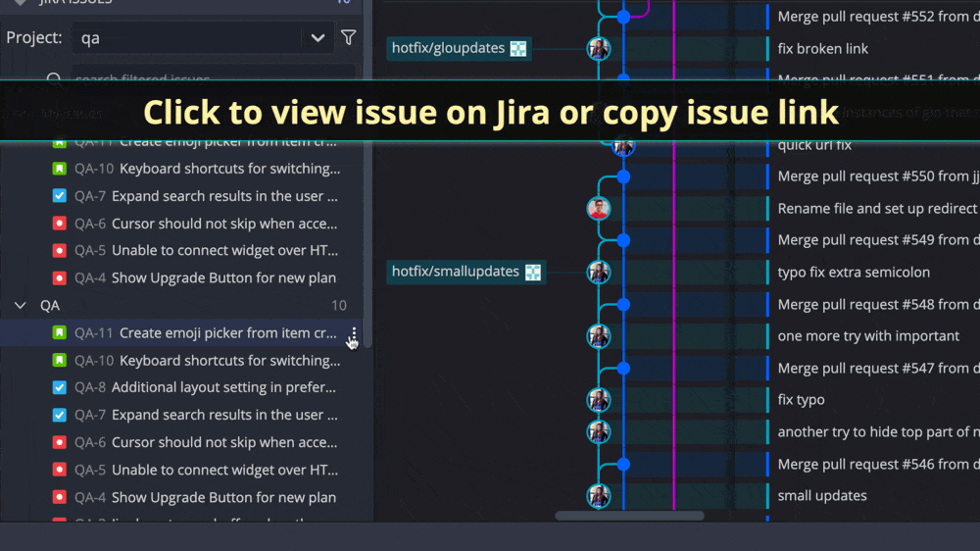Open the Jira issue filter funnel icon
The height and width of the screenshot is (551, 980).
pyautogui.click(x=349, y=37)
